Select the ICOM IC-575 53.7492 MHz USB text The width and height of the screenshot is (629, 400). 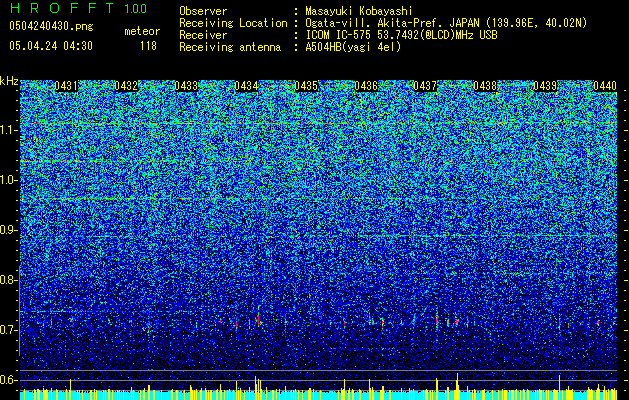coord(402,35)
